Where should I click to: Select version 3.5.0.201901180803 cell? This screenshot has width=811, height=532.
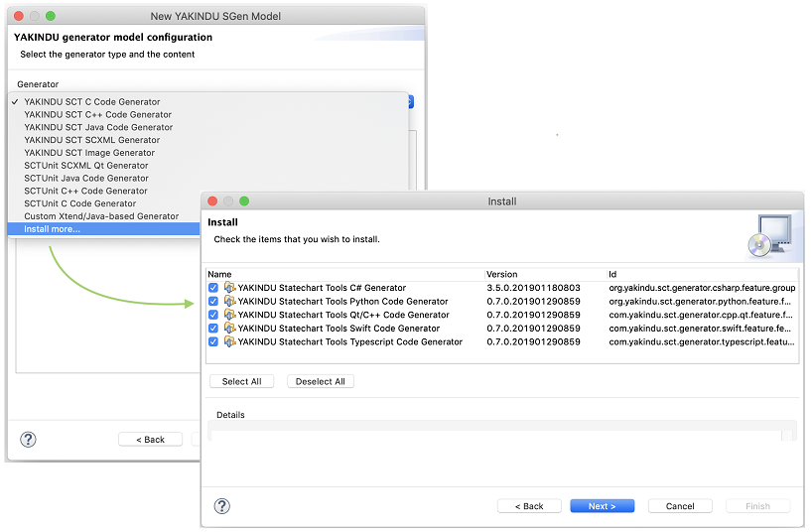pos(533,288)
